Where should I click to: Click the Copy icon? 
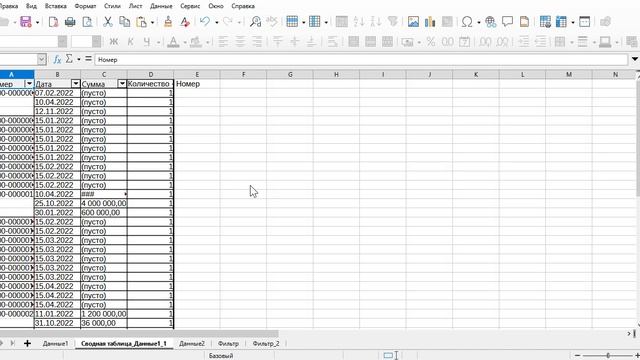click(x=124, y=22)
